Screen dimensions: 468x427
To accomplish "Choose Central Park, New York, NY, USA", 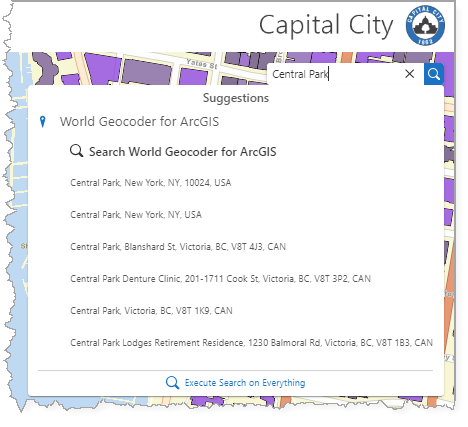I will coord(136,215).
